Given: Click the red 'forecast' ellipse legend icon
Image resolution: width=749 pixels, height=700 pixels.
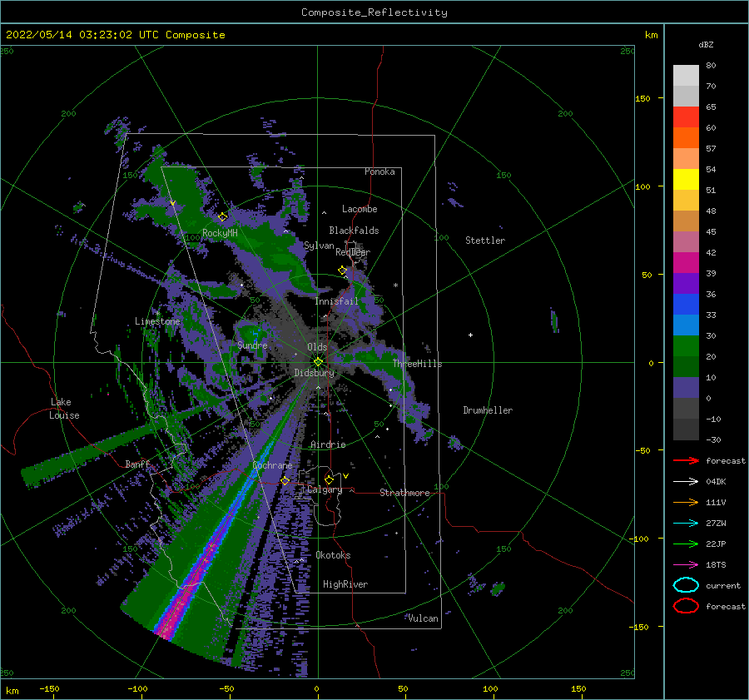Looking at the screenshot, I should click(x=686, y=606).
